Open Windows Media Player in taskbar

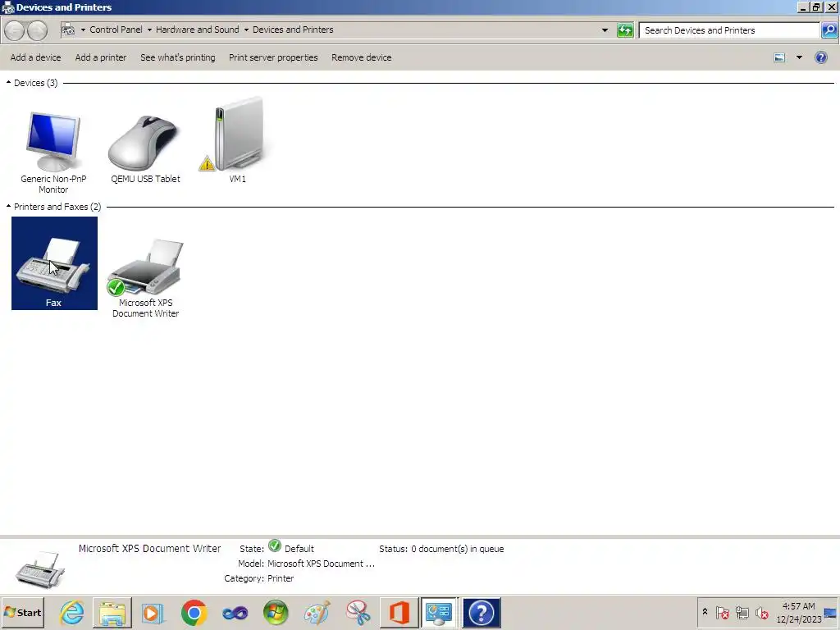click(153, 612)
